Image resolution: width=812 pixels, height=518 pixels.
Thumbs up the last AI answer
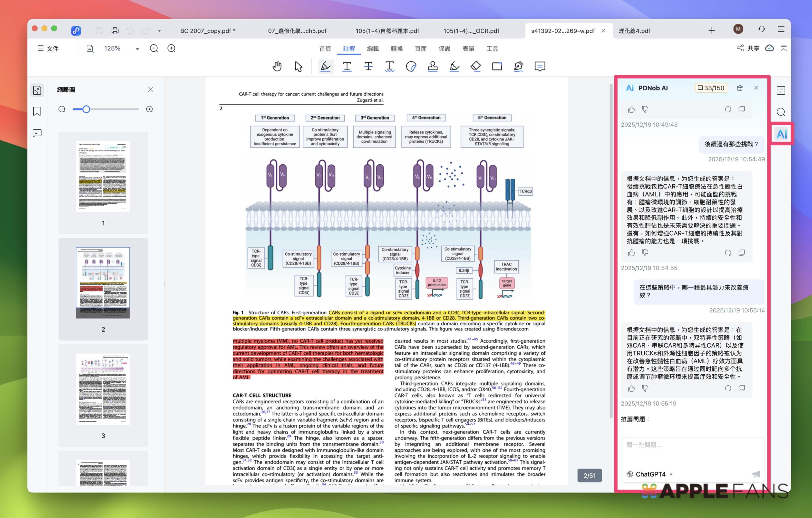(x=631, y=388)
